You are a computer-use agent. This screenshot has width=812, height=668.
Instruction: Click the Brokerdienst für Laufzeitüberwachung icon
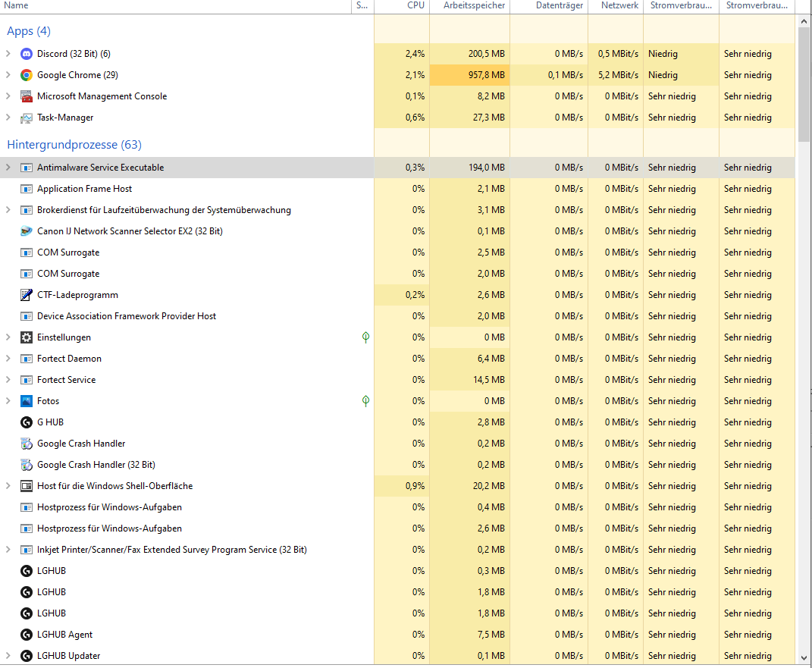click(26, 210)
